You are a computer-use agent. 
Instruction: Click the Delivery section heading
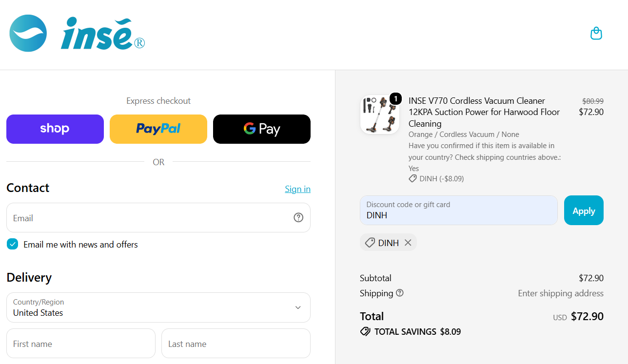click(x=29, y=277)
